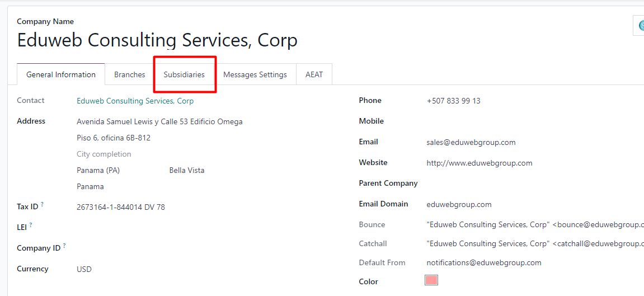644x296 pixels.
Task: Click the notifications@eduwebgroup.com Default From value
Action: pos(484,263)
